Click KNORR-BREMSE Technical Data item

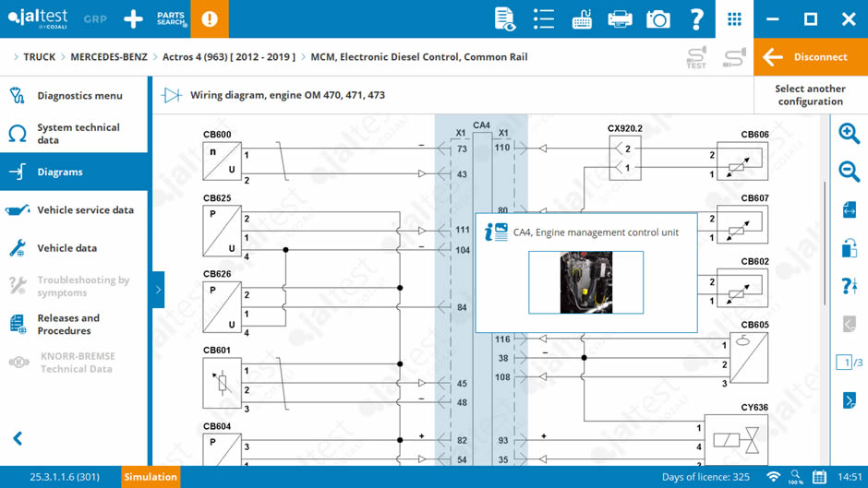(x=74, y=363)
